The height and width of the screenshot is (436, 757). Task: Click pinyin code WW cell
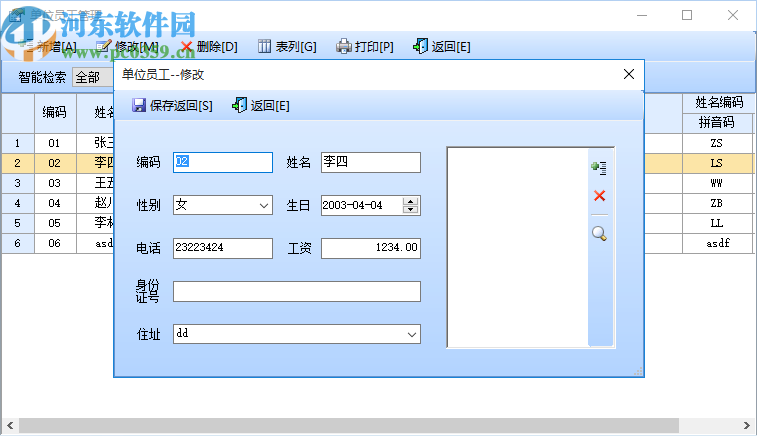pos(717,183)
